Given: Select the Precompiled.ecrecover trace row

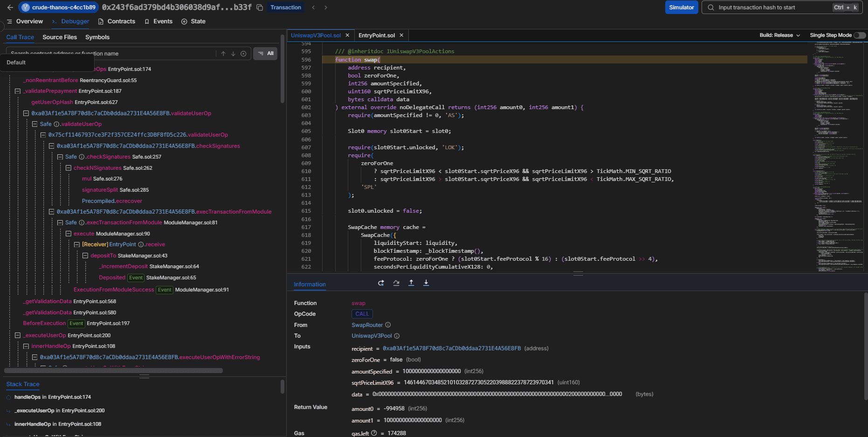Looking at the screenshot, I should click(112, 201).
